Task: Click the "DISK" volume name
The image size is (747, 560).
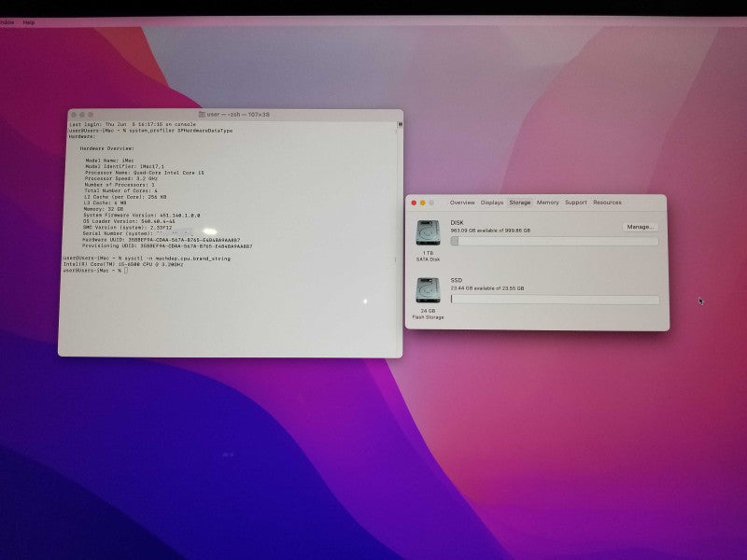Action: pos(457,222)
